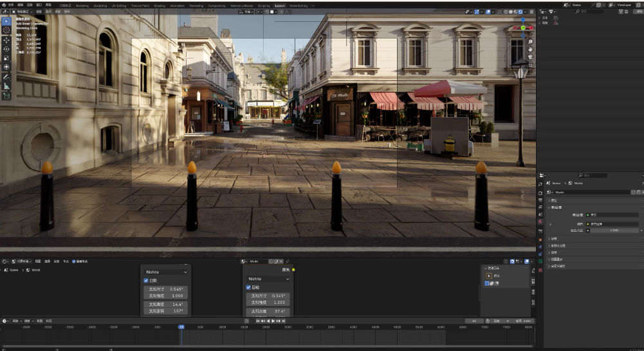Screen dimensions: 644x351
Task: Select the Annotate pencil tool
Action: pos(6,77)
